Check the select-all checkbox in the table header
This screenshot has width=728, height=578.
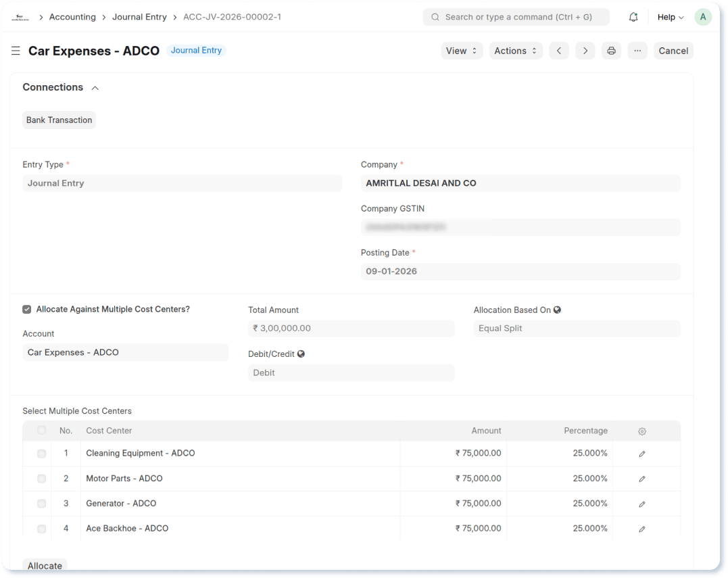[x=41, y=431]
